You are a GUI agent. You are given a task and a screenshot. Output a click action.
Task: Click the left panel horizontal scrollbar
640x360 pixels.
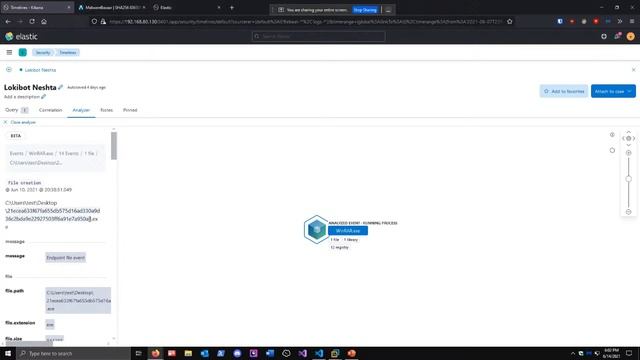[29, 343]
